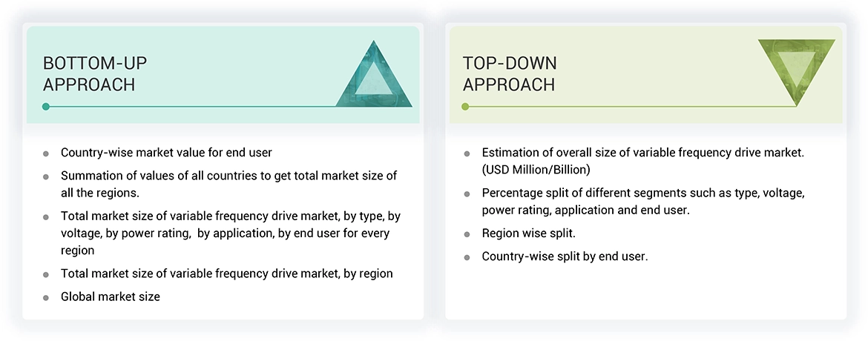Click the bullet beside Global market size
Image resolution: width=868 pixels, height=341 pixels.
[x=46, y=297]
